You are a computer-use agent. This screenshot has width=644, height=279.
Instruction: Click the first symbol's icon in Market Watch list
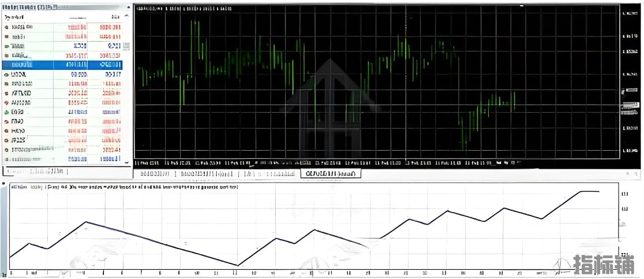click(x=6, y=27)
